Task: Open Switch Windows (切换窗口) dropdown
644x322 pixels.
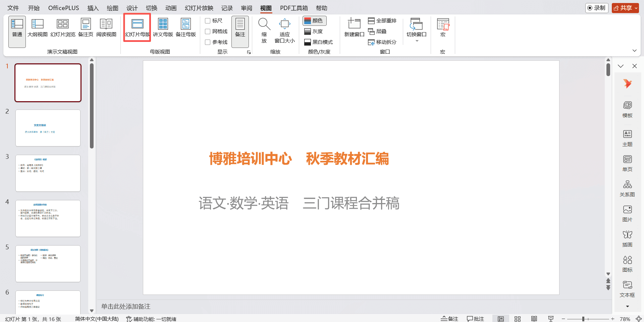Action: pos(417,30)
